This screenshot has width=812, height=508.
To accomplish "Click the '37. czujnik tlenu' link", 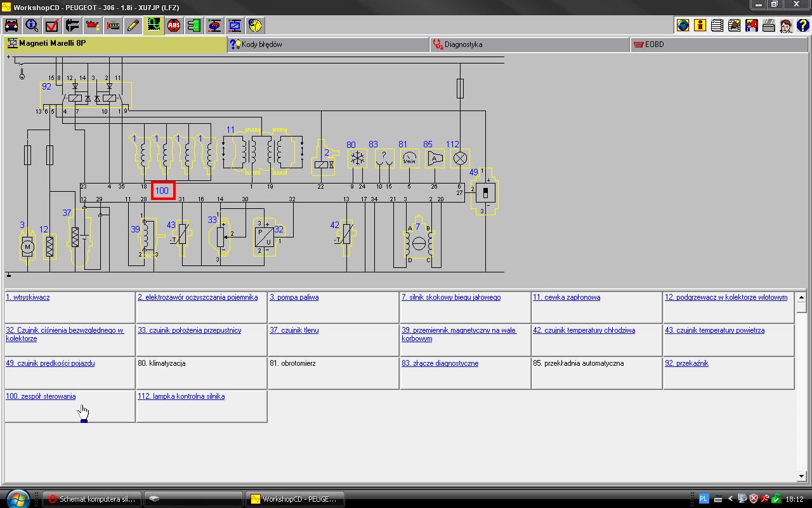I will click(294, 330).
